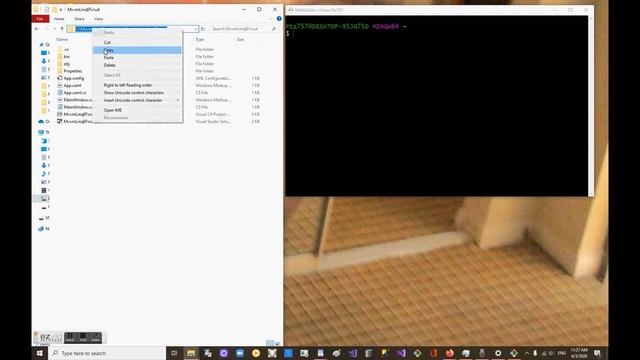Viewport: 640px width, 360px height.
Task: Refresh the Explorer folder view
Action: tap(202, 29)
